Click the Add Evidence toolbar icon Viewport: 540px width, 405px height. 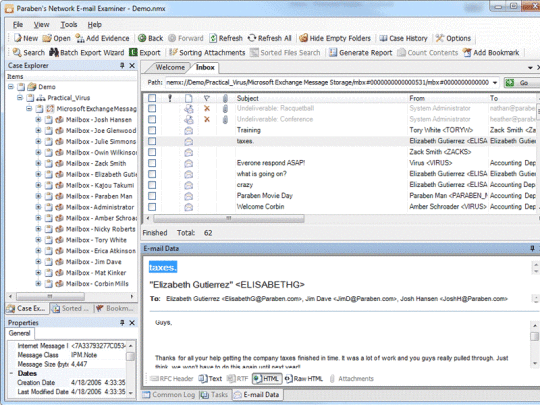pyautogui.click(x=80, y=38)
